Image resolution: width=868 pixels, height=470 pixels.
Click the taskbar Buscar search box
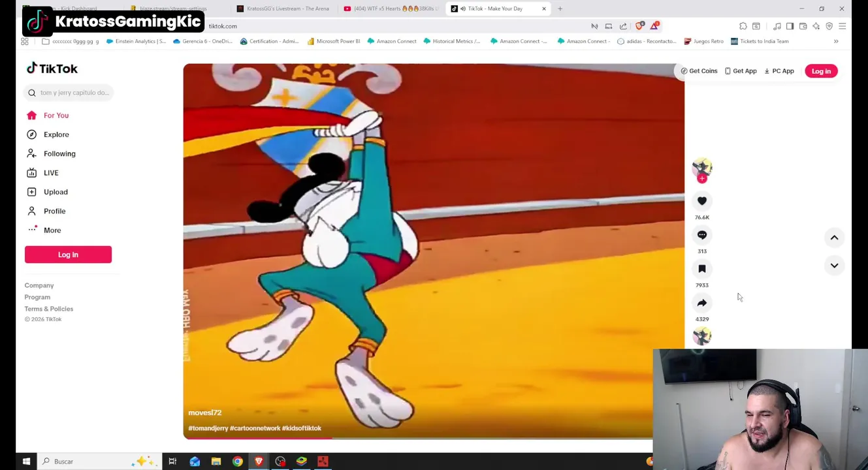point(98,462)
